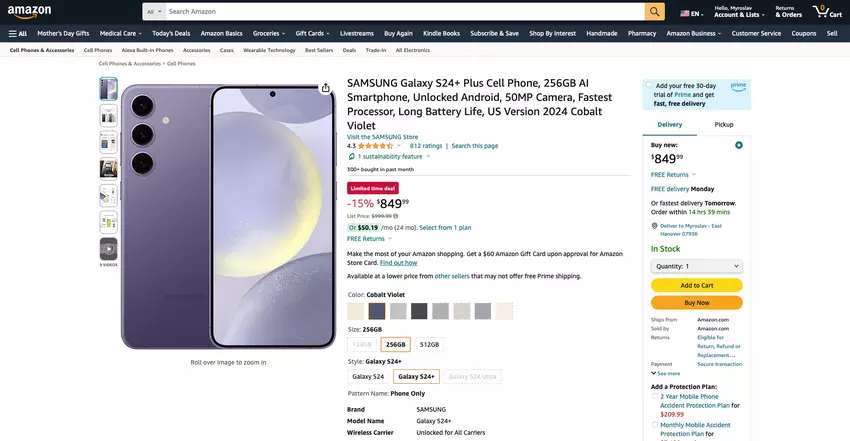Choose the 512GB size option
This screenshot has height=441, width=850.
click(x=429, y=344)
